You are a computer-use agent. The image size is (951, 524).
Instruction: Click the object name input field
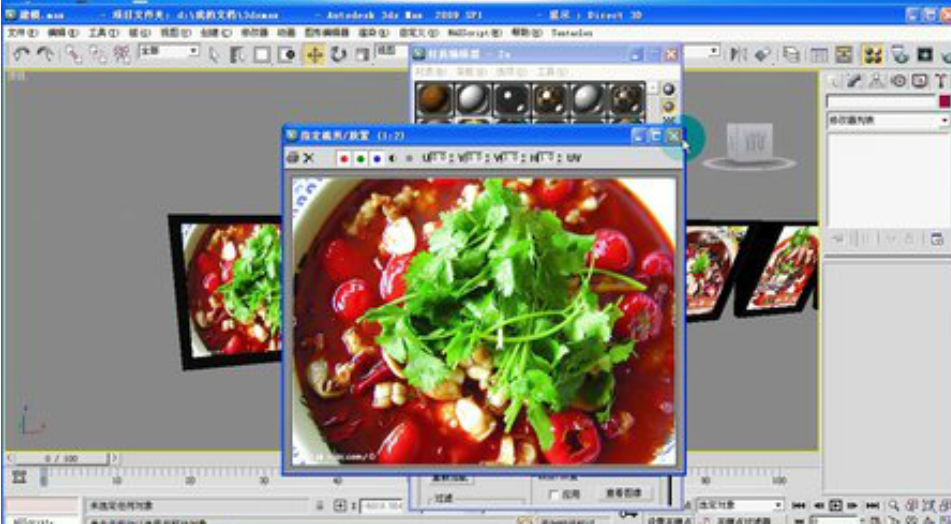(881, 101)
